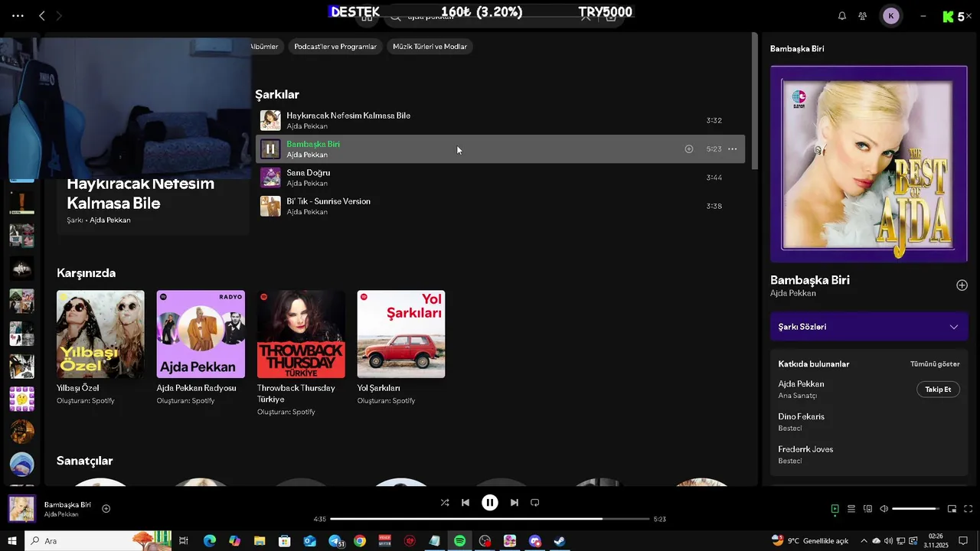Open the friend activity icon
This screenshot has height=551, width=980.
coord(863,15)
